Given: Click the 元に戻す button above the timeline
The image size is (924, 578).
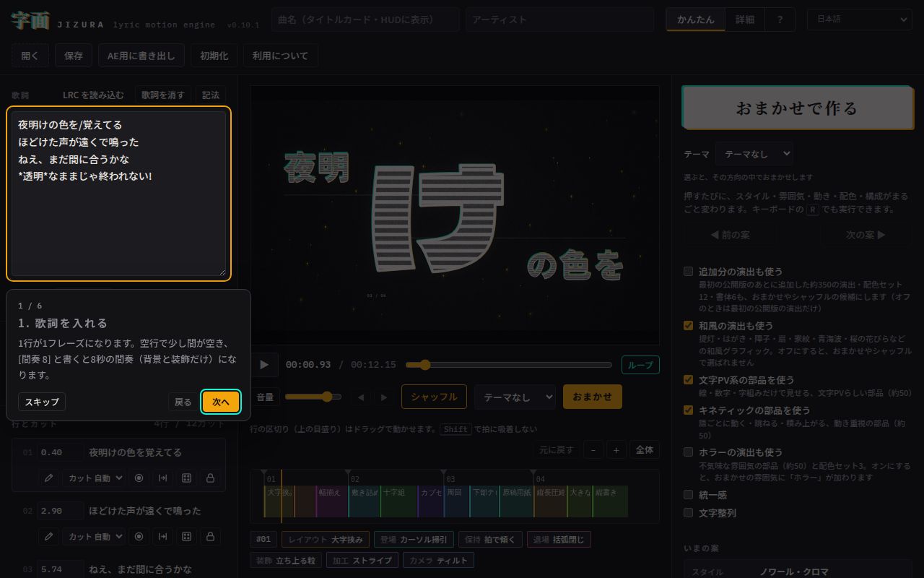Looking at the screenshot, I should click(x=557, y=450).
